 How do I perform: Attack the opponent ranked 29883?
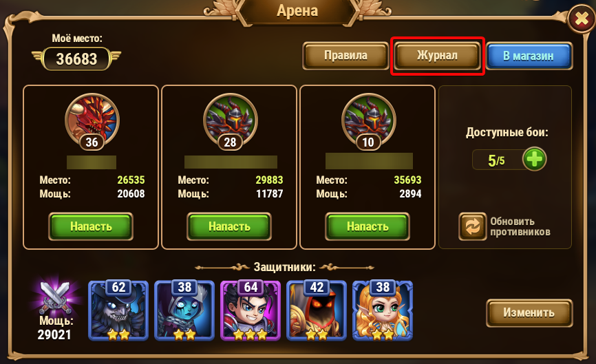[x=229, y=226]
